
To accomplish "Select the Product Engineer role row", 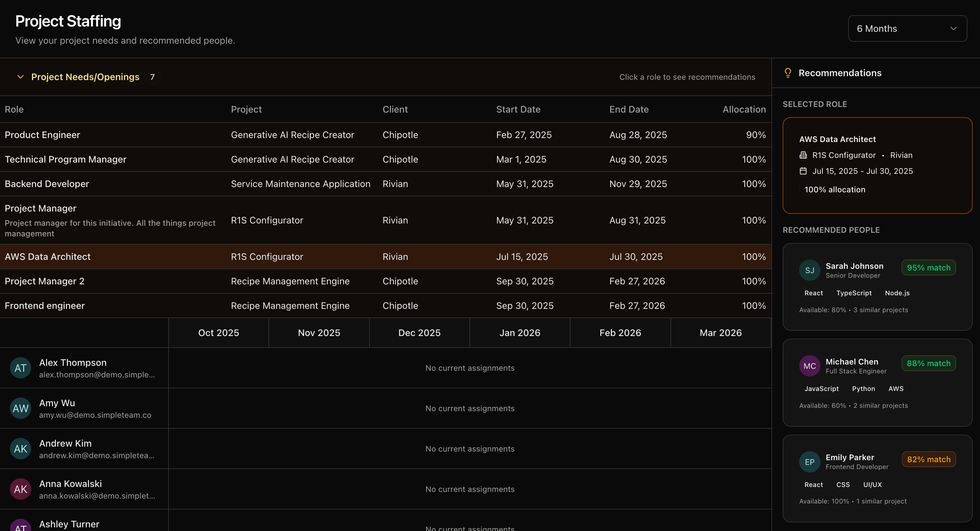I will click(42, 135).
